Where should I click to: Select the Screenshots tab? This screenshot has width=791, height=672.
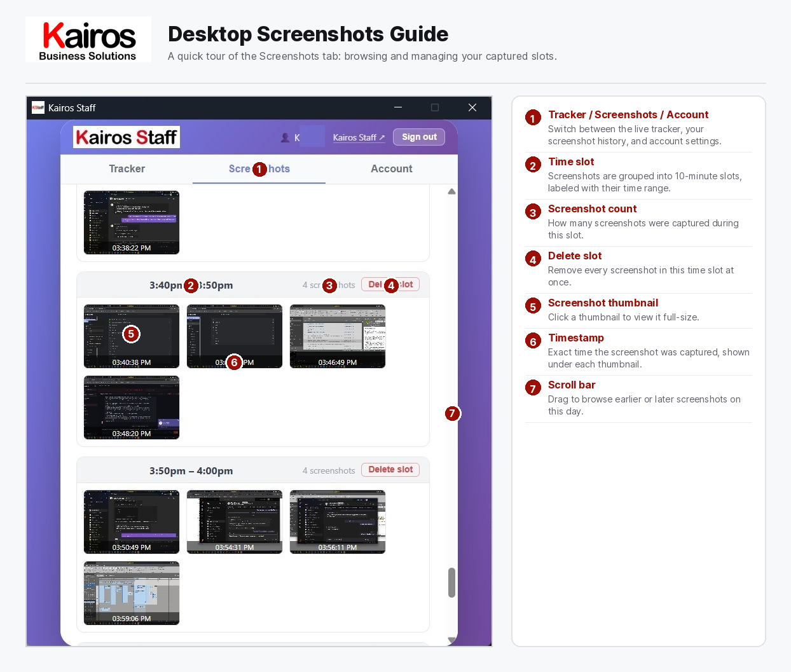tap(259, 168)
